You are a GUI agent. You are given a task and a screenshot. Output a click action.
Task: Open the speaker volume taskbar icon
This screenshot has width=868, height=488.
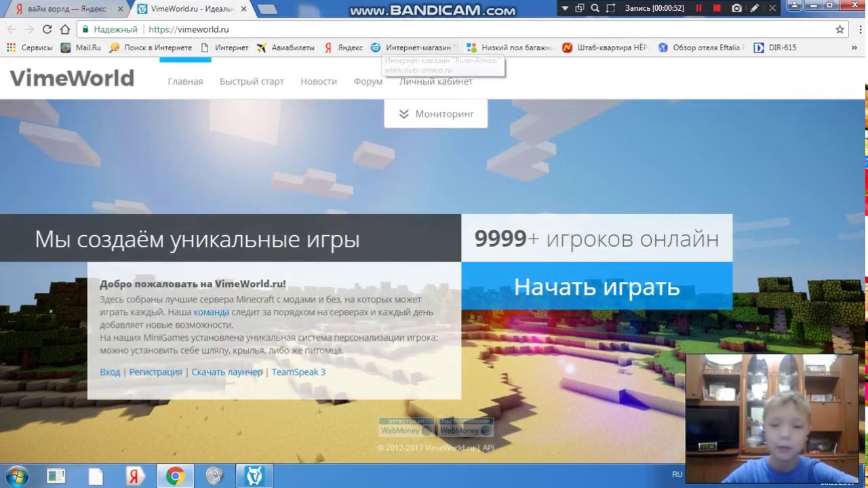pos(214,476)
